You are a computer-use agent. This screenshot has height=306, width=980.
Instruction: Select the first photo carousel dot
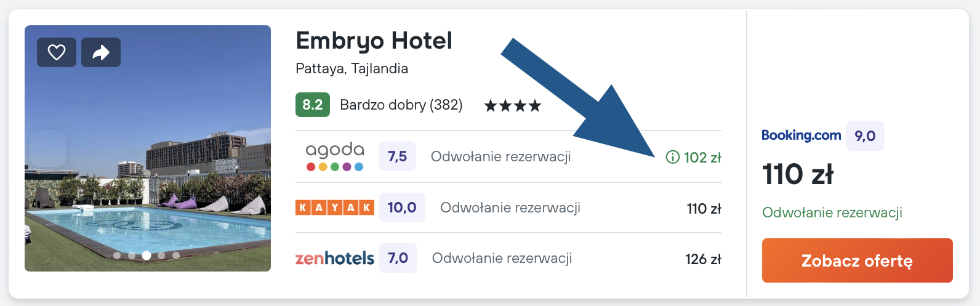coord(117,255)
